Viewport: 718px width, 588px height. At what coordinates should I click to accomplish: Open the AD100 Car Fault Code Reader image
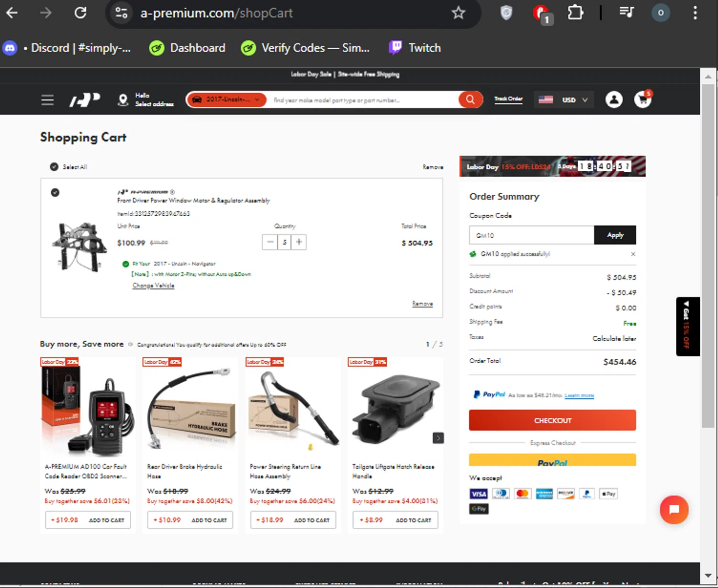pos(88,410)
